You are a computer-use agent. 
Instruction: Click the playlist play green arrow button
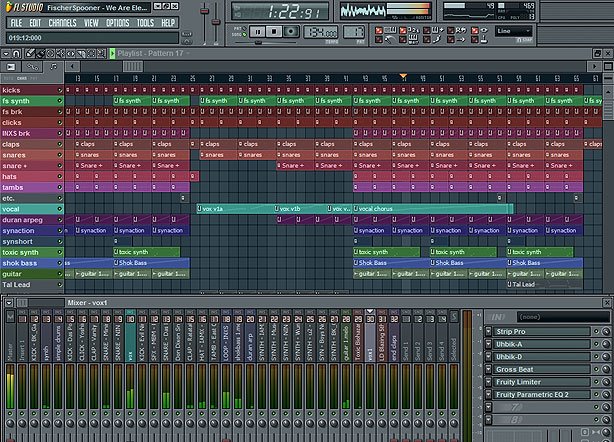tap(112, 53)
